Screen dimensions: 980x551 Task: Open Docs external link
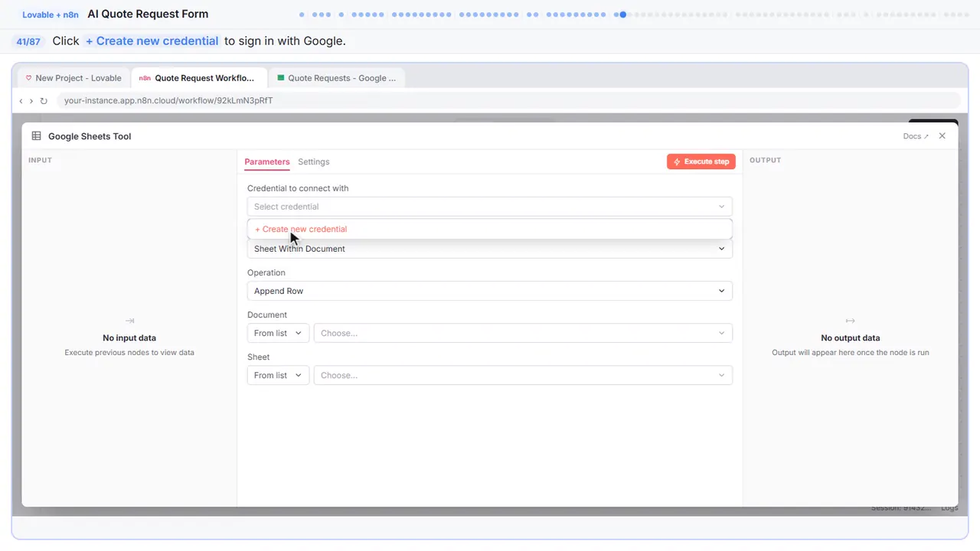[916, 136]
